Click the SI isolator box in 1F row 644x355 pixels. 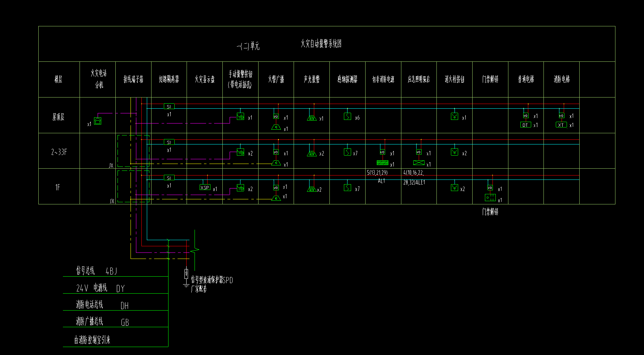coord(169,178)
